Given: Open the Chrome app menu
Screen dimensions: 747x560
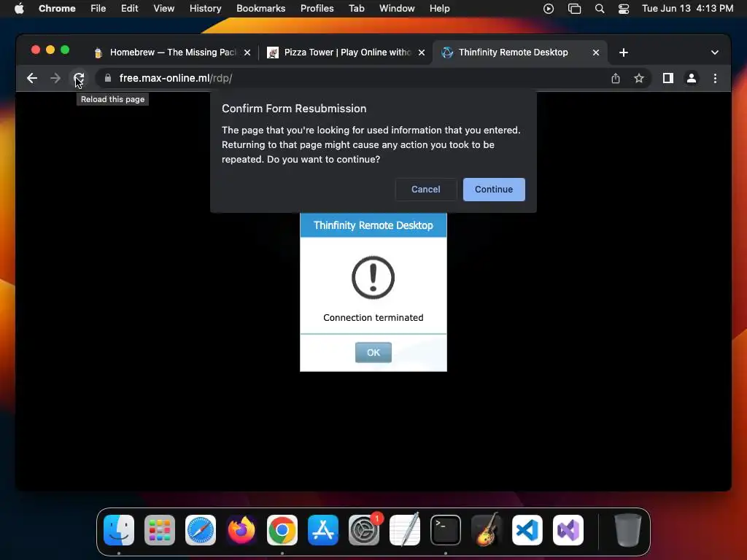Looking at the screenshot, I should point(57,9).
